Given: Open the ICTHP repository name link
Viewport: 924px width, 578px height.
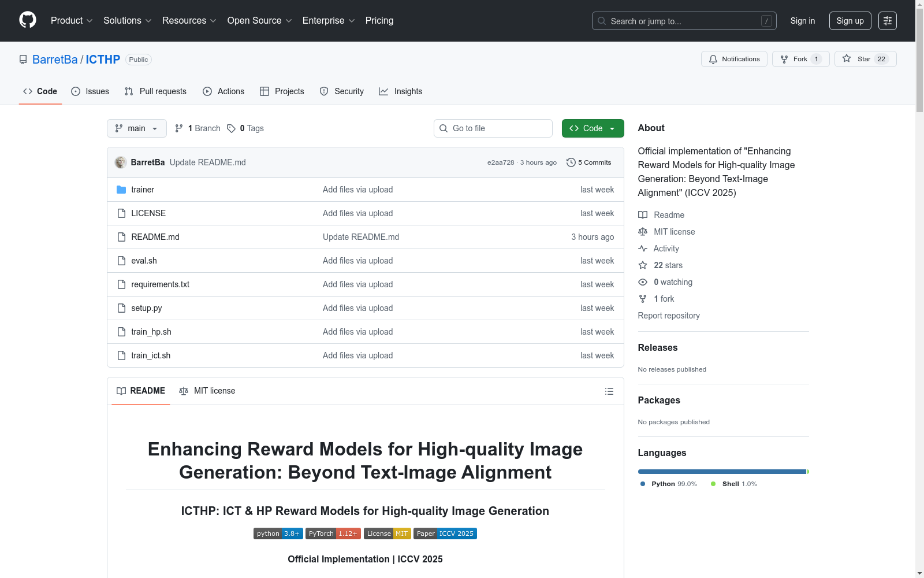Looking at the screenshot, I should (x=103, y=60).
